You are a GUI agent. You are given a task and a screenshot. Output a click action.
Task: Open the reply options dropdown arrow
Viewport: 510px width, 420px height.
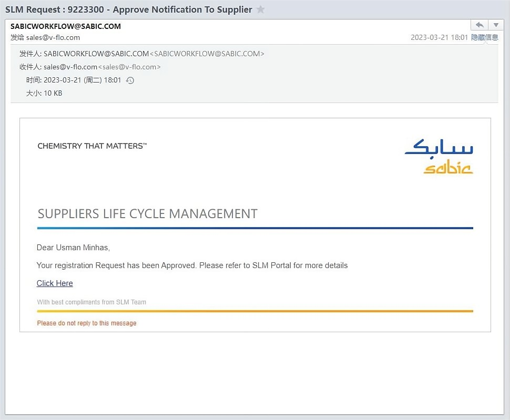[496, 25]
